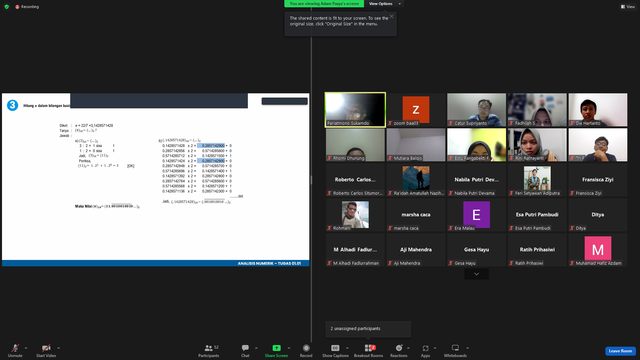
Task: Start Video from the bottom toolbar
Action: pyautogui.click(x=46, y=350)
